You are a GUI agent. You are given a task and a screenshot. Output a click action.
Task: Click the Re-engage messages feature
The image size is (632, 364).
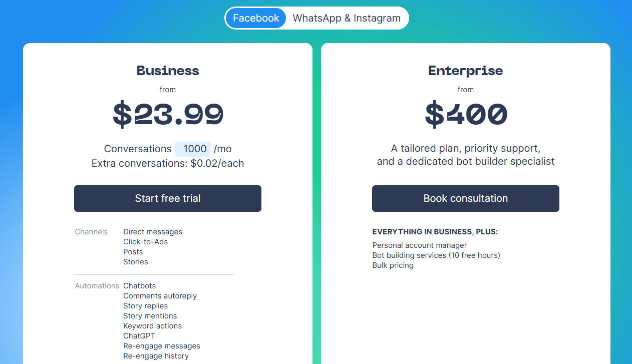click(x=161, y=345)
